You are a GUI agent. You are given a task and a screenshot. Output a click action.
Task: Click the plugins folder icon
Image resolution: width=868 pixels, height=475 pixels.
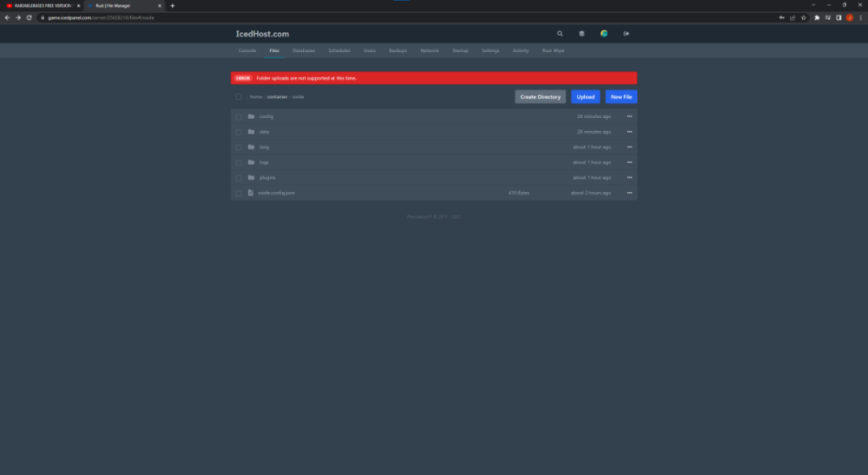251,177
